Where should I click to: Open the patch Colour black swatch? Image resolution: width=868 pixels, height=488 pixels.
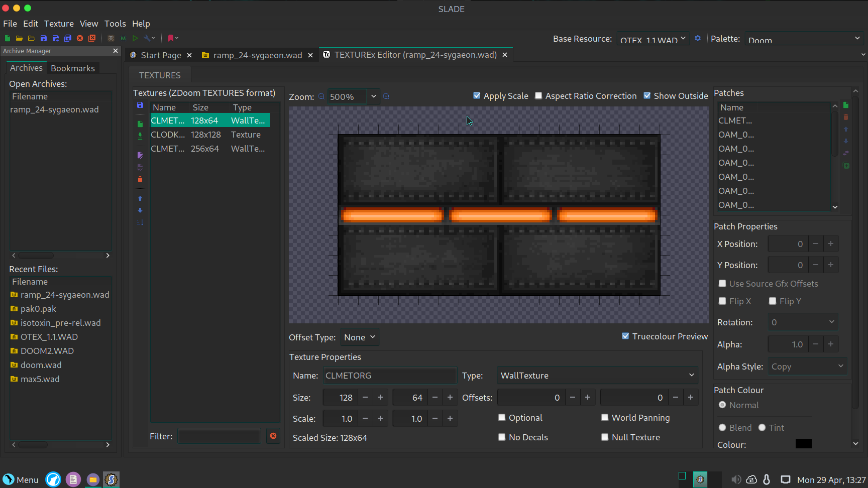point(804,444)
